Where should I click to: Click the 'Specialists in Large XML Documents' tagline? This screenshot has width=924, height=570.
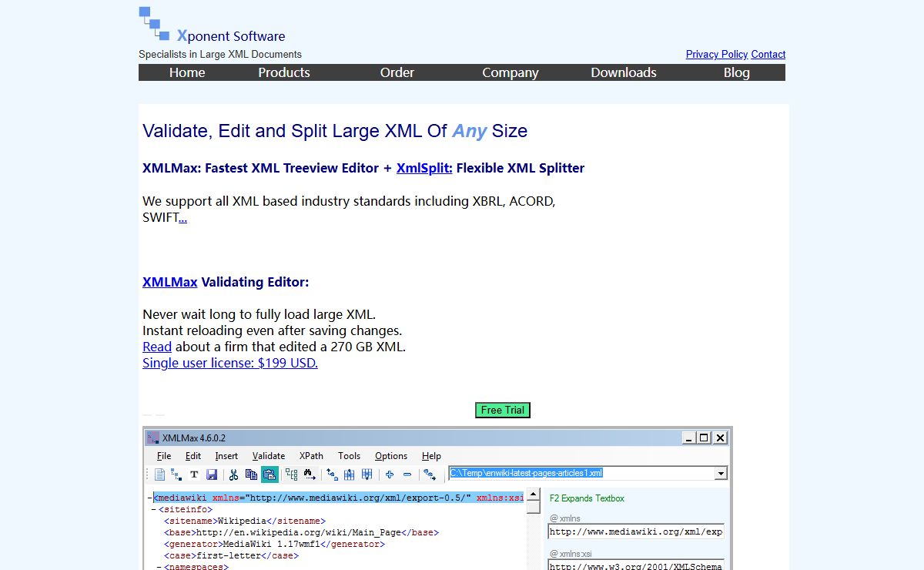click(220, 54)
